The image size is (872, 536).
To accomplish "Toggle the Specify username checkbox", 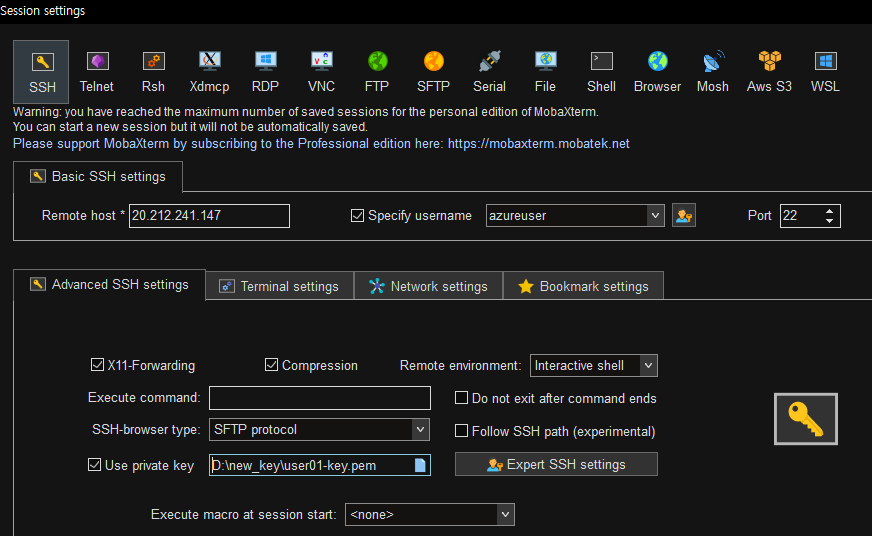I will pyautogui.click(x=358, y=216).
